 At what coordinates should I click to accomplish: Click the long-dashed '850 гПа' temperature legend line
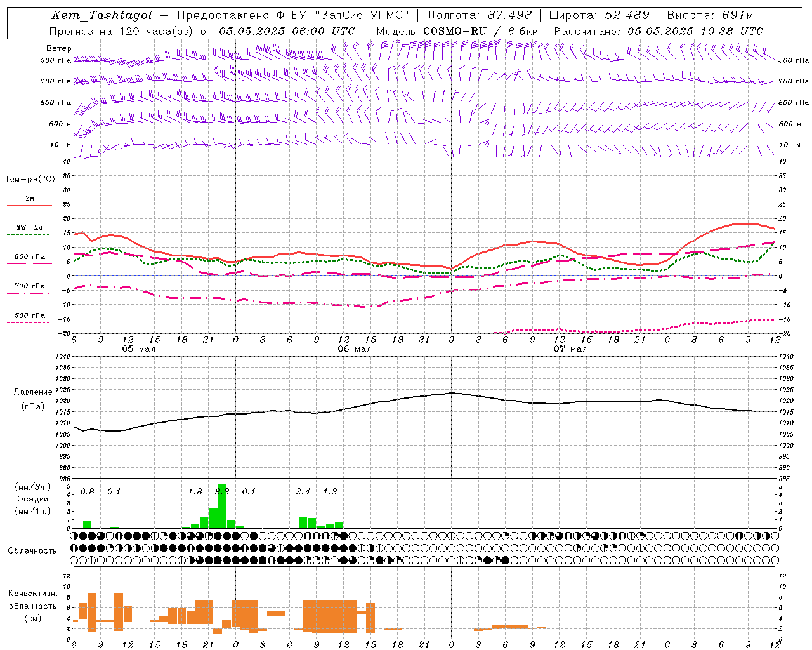pyautogui.click(x=29, y=263)
